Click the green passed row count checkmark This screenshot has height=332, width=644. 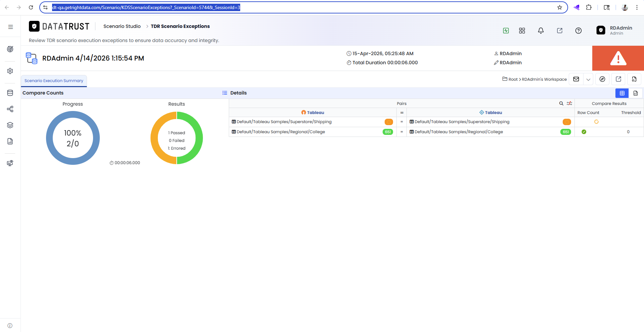point(584,132)
